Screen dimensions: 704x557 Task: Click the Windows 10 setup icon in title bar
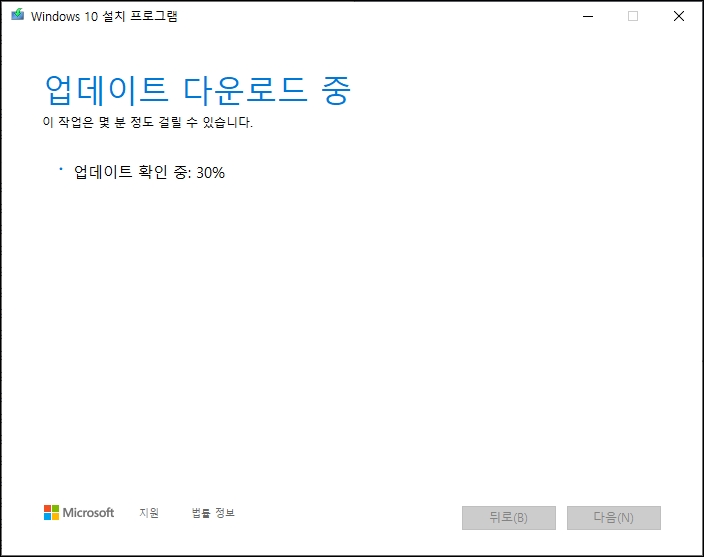(x=18, y=15)
